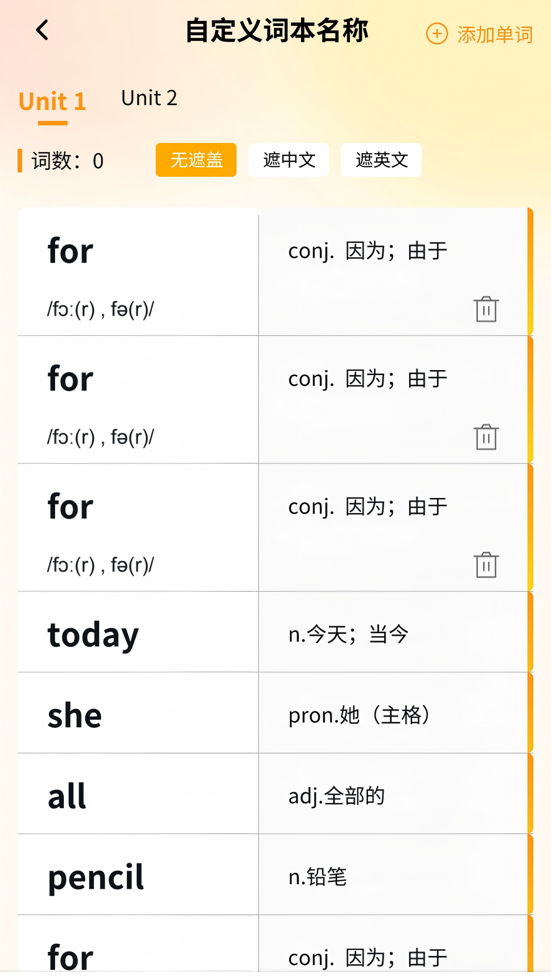Switch to 遮英文 mode
Viewport: 551px width, 980px height.
pos(381,160)
